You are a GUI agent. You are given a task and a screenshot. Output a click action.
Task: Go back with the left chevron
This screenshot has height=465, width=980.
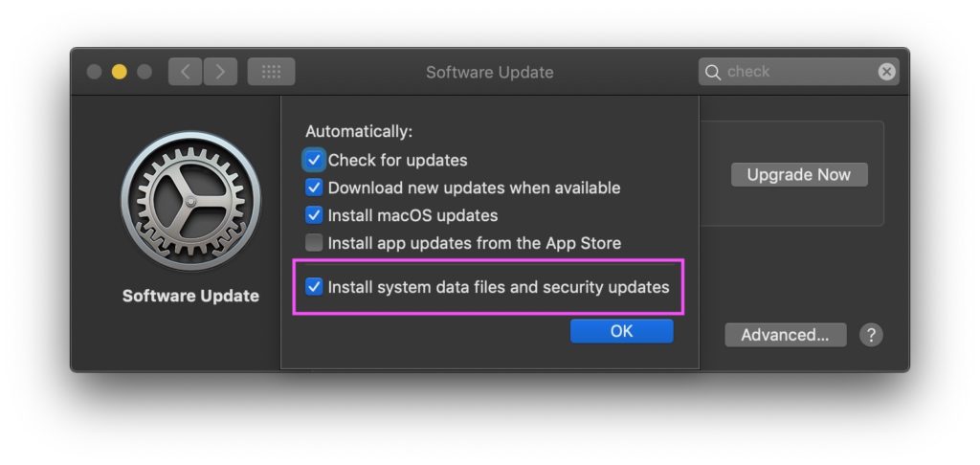pyautogui.click(x=185, y=72)
